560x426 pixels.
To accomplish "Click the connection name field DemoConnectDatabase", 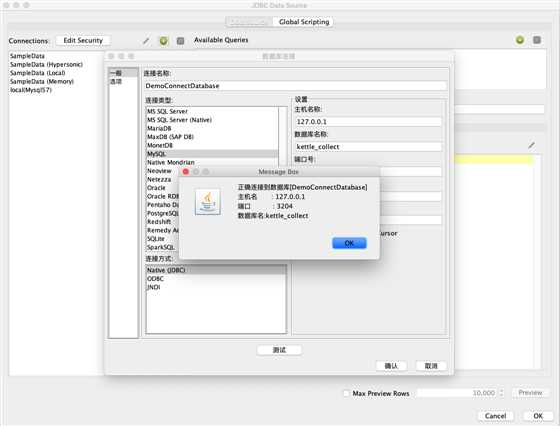I will (x=295, y=86).
